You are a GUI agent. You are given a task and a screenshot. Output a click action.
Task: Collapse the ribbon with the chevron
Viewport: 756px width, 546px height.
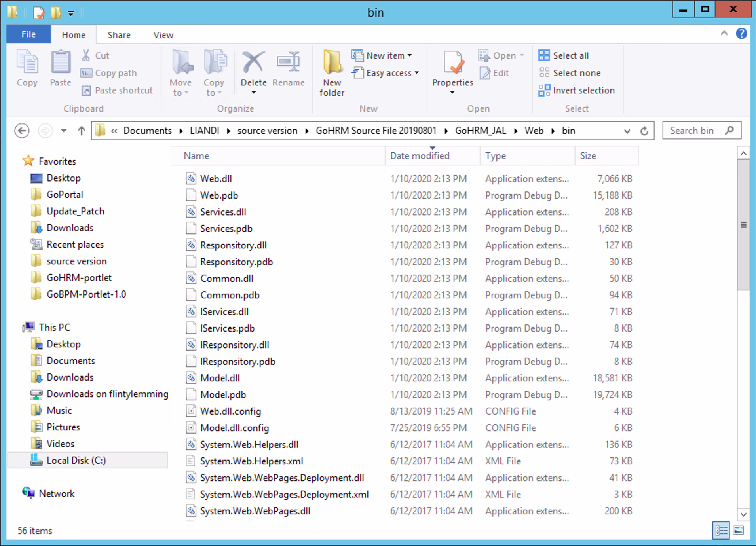click(724, 34)
